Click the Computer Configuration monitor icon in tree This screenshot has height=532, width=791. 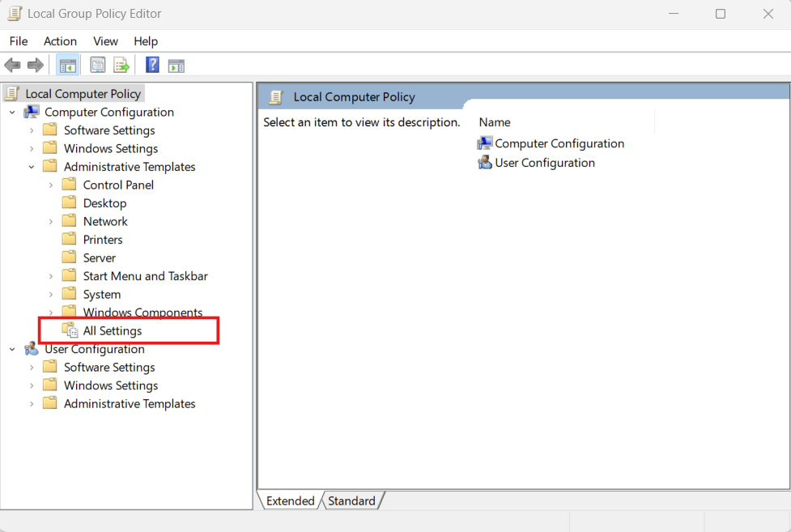click(32, 112)
